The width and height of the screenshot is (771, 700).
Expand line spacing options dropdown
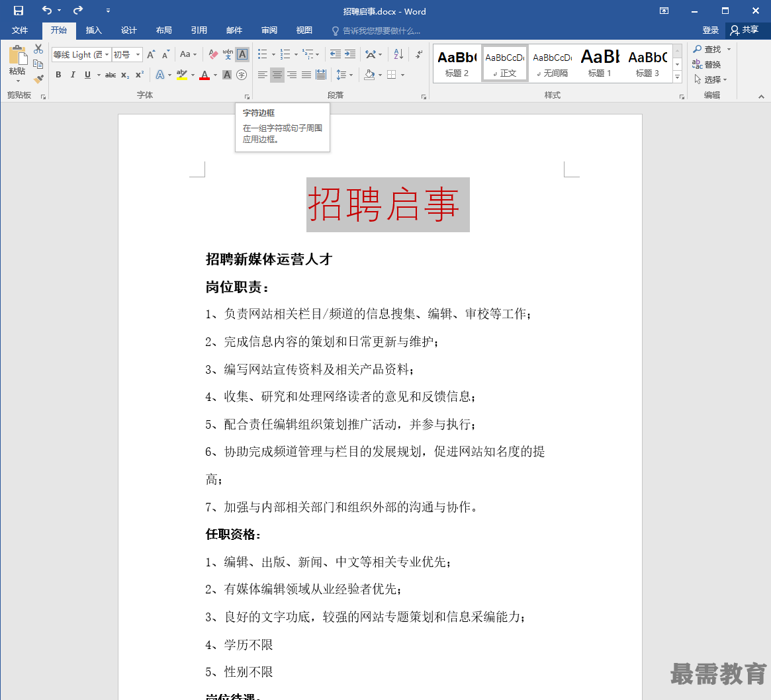click(351, 75)
